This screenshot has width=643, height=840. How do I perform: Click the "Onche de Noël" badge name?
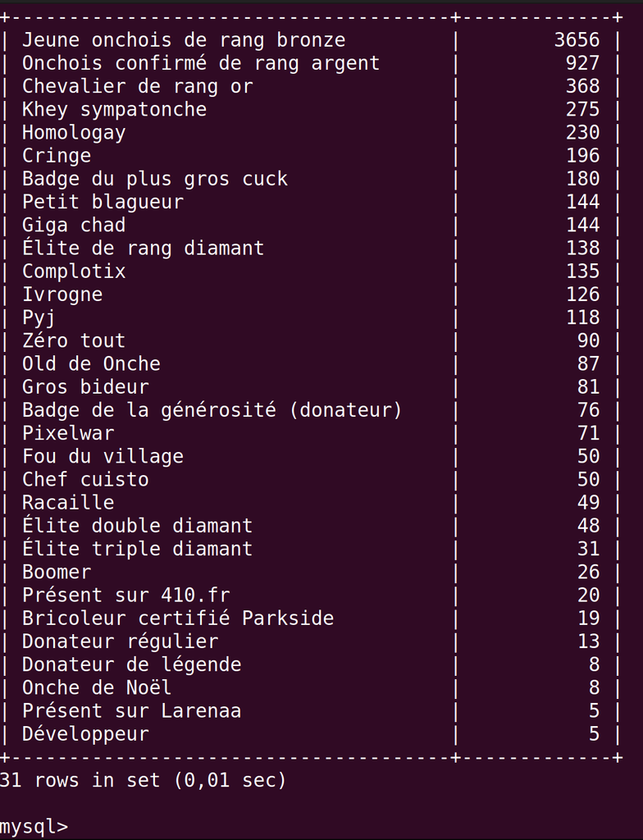click(97, 687)
